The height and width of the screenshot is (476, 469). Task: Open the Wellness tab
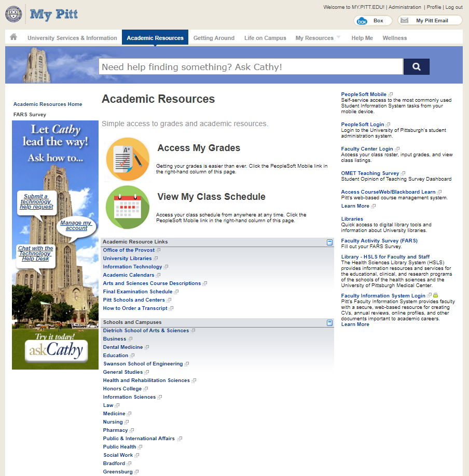click(x=394, y=38)
